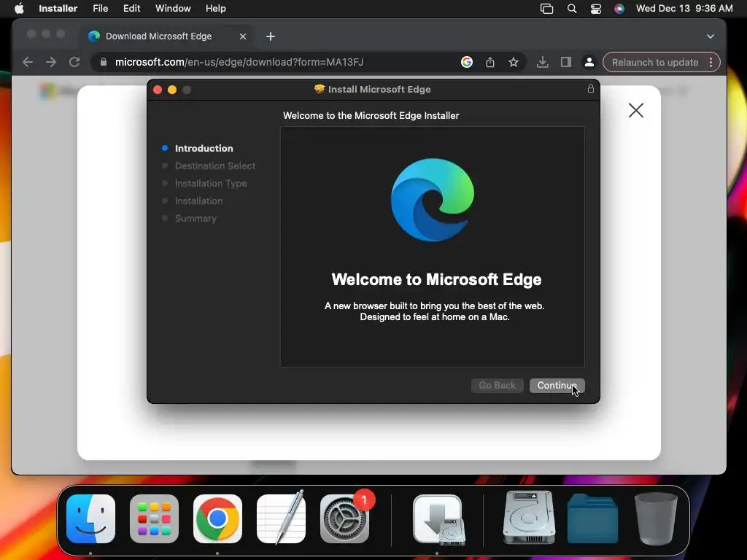Go back in Chrome browser
This screenshot has width=747, height=560.
(x=28, y=63)
